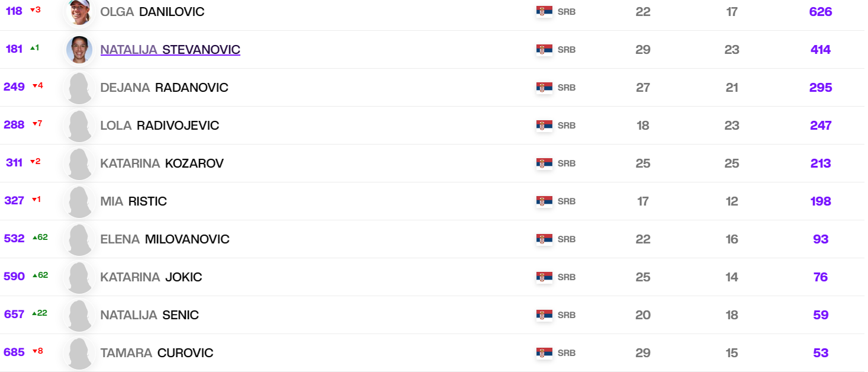Image resolution: width=868 pixels, height=372 pixels.
Task: Click the Serbian flag in Kozarov's row
Action: pyautogui.click(x=544, y=163)
